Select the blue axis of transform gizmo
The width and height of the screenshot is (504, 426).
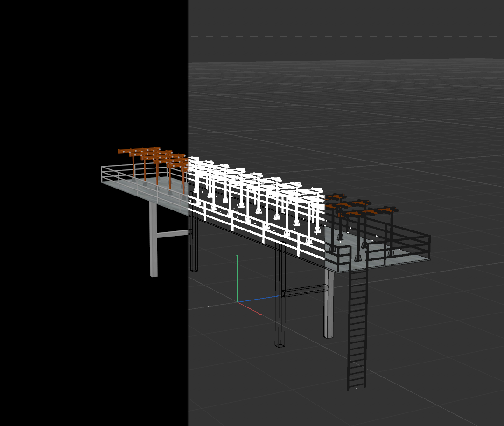coord(258,299)
